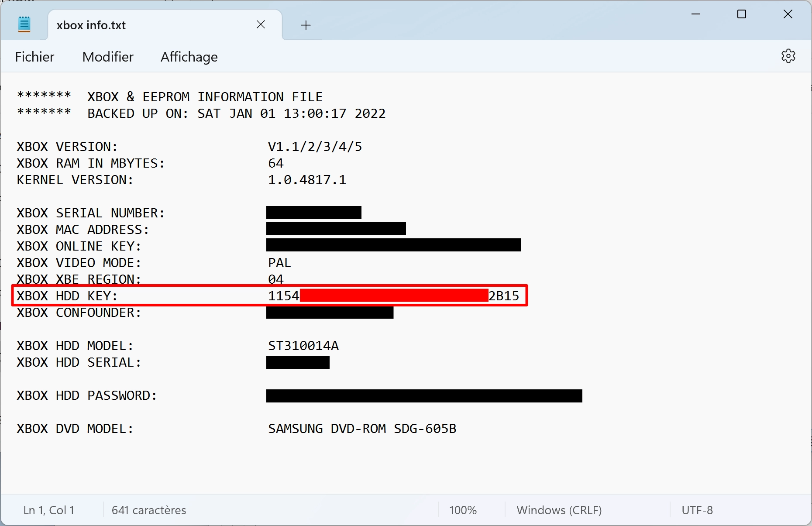Click the XBOX HDD SERIAL: label

click(79, 362)
